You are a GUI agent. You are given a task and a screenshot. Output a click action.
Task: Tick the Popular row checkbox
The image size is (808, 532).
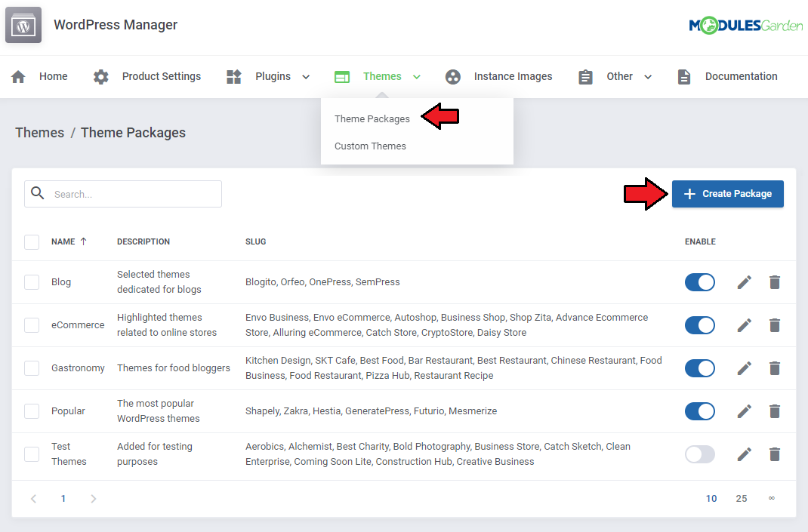[x=32, y=411]
